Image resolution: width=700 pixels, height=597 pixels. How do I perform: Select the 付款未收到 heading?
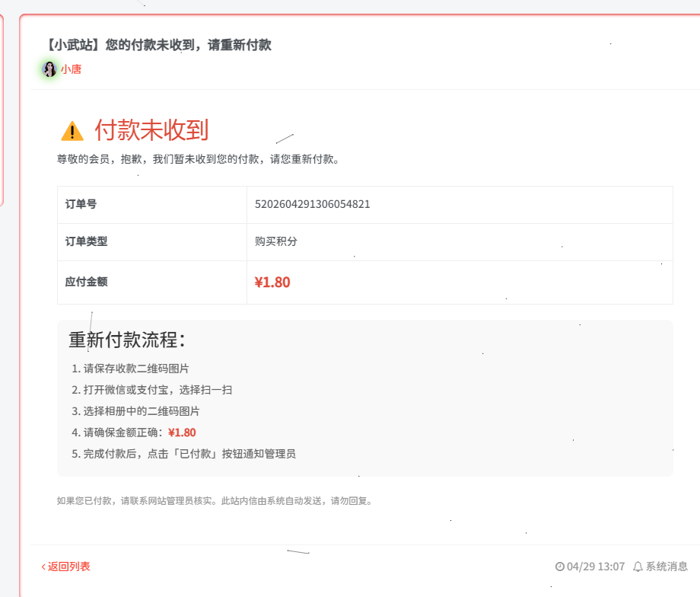point(152,131)
